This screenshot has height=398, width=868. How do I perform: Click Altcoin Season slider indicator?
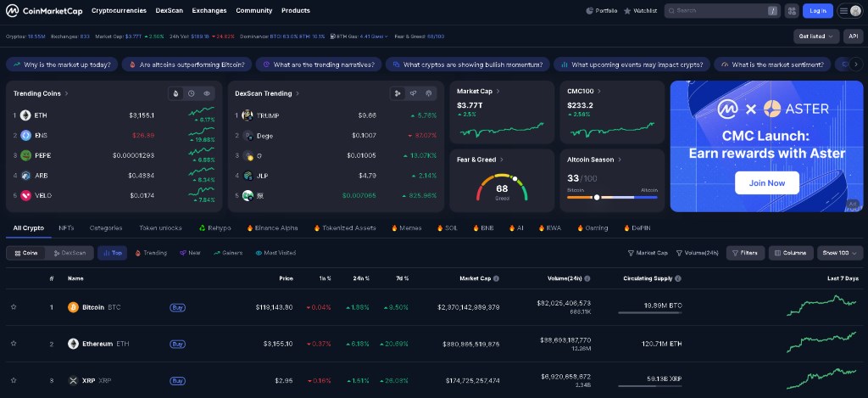pyautogui.click(x=596, y=198)
